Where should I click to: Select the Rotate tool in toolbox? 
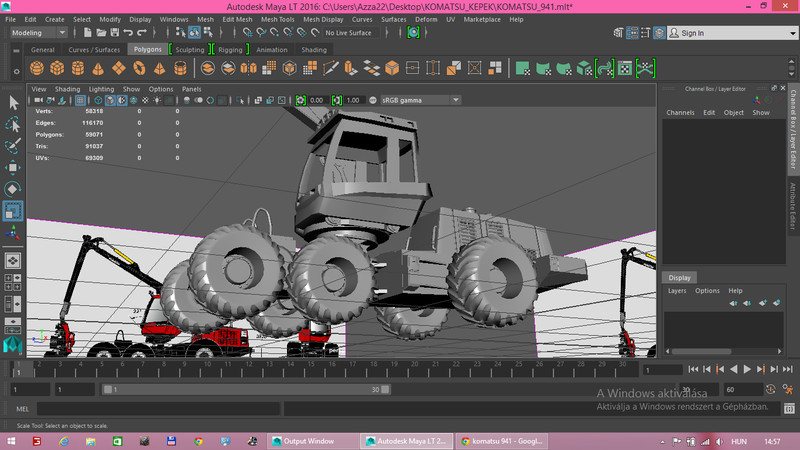[13, 189]
